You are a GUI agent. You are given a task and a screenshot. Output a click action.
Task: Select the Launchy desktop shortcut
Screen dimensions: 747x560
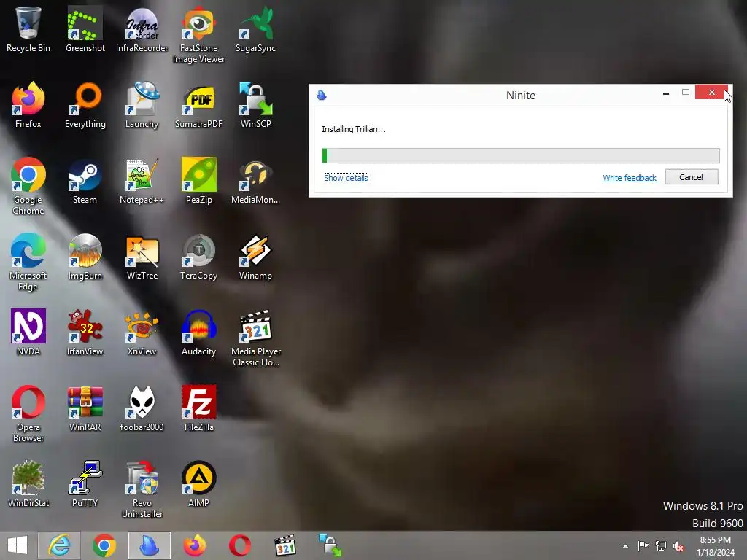(142, 105)
